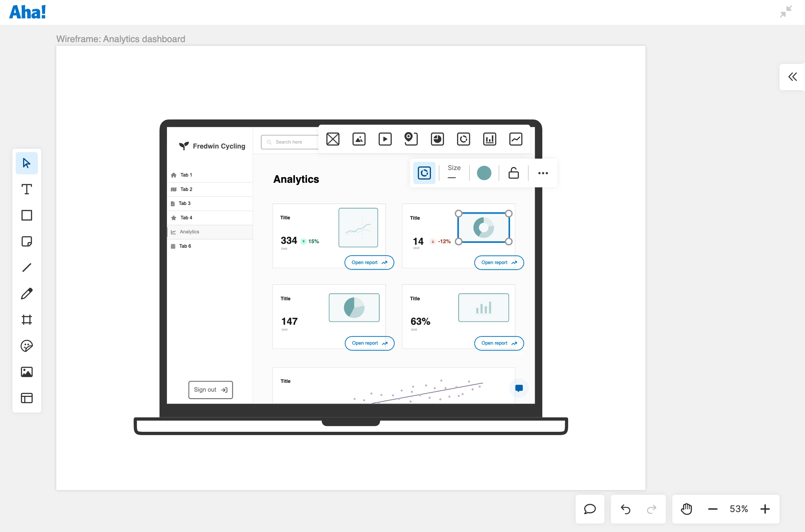The height and width of the screenshot is (532, 805).
Task: Click the Aha! logo link
Action: [27, 12]
